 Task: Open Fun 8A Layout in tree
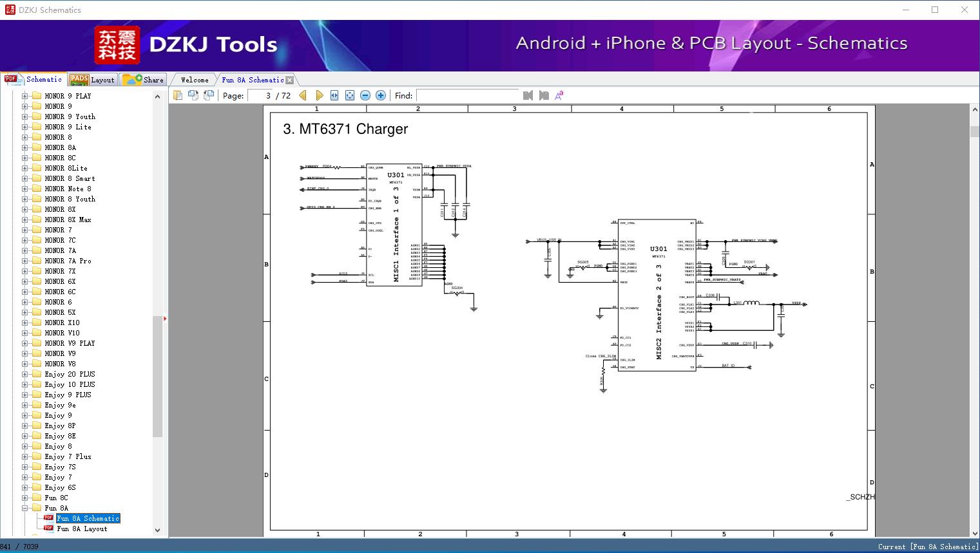[x=82, y=529]
